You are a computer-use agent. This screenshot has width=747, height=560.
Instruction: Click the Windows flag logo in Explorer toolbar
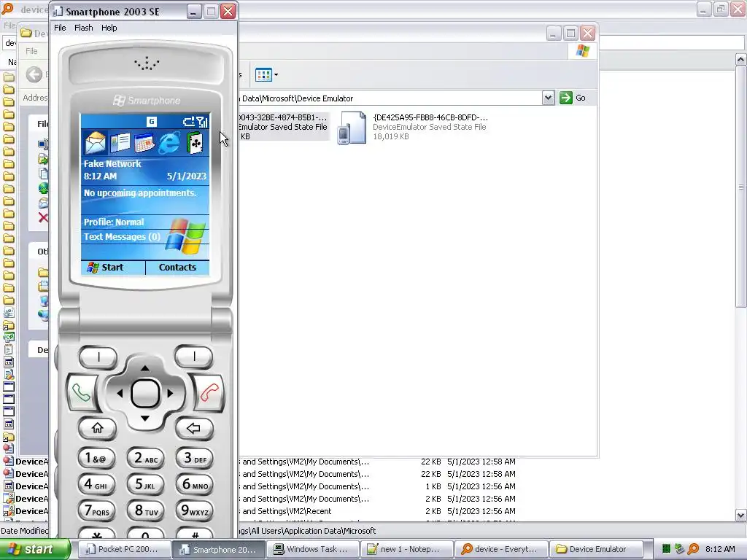coord(582,51)
